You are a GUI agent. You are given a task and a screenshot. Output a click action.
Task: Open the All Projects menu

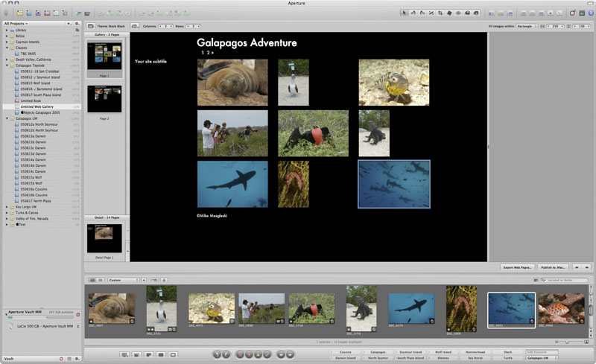coord(16,24)
